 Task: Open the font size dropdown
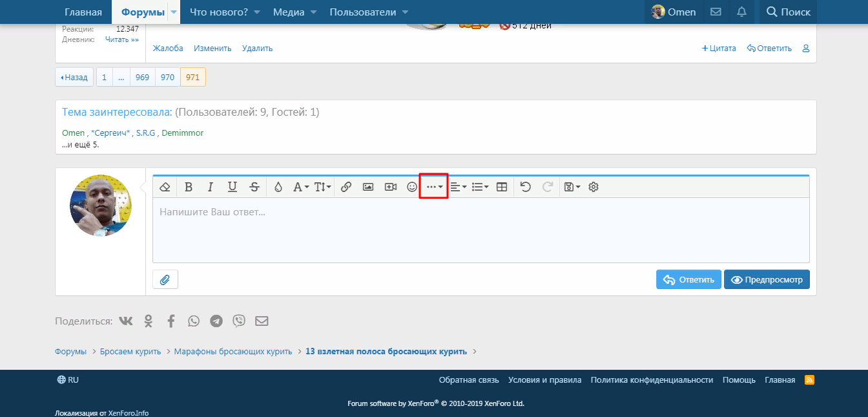[x=322, y=187]
